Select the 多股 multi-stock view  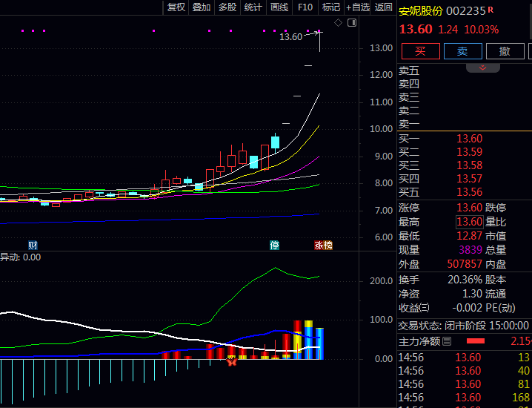(227, 7)
